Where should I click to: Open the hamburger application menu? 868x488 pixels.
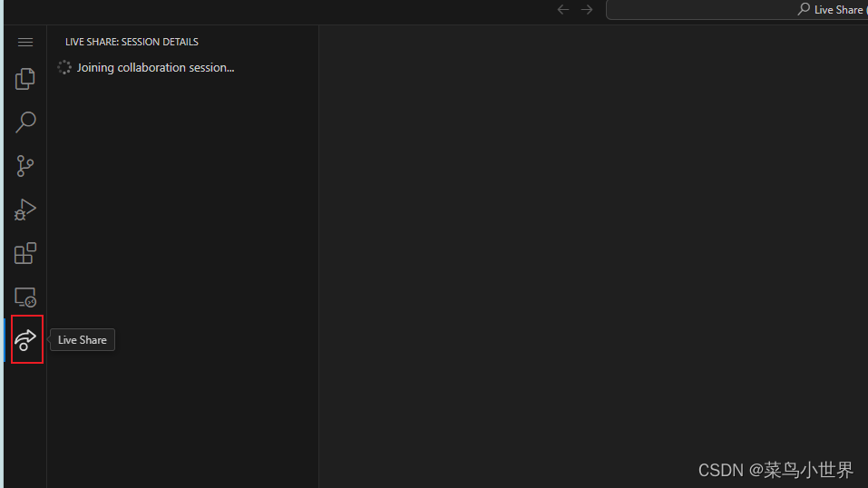(x=24, y=42)
